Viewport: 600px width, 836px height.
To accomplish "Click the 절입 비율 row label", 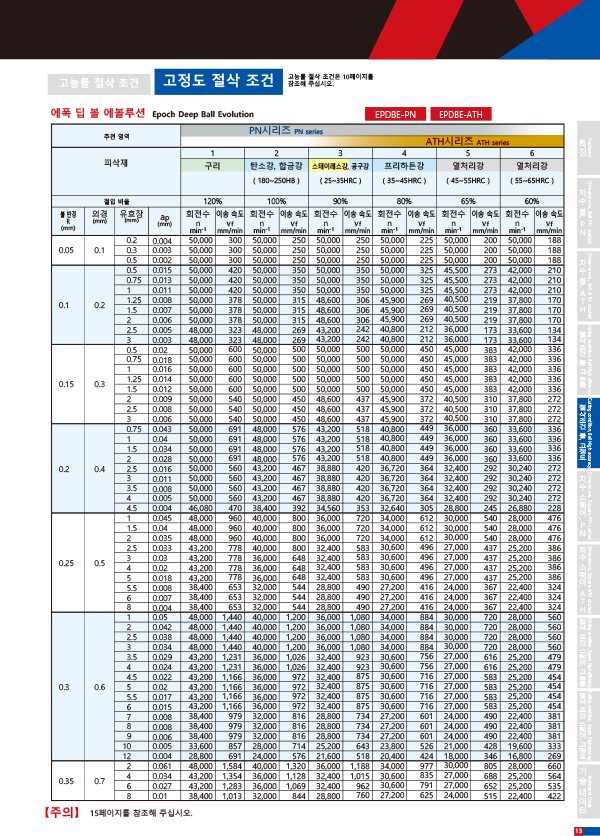I will click(x=116, y=201).
